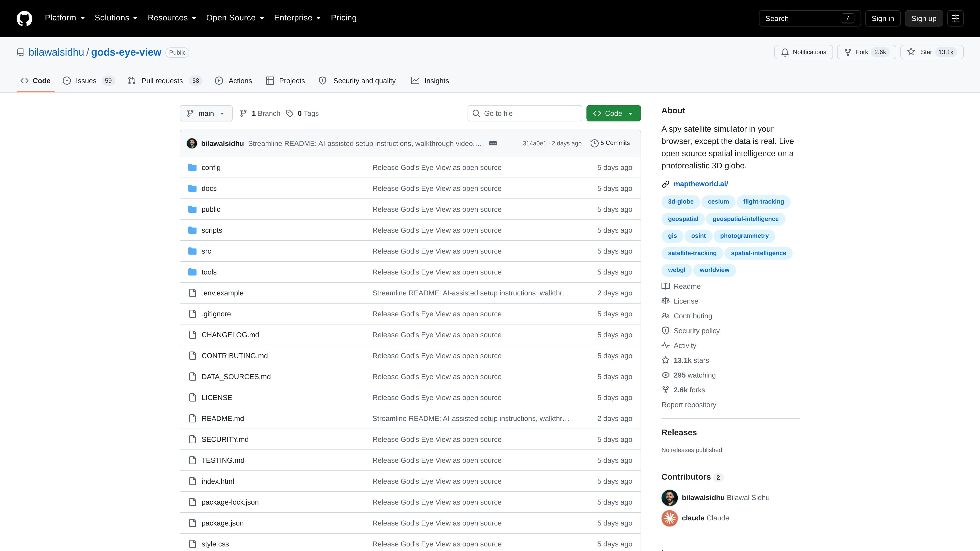Click the Sign in button
The height and width of the screenshot is (551, 980).
click(883, 18)
